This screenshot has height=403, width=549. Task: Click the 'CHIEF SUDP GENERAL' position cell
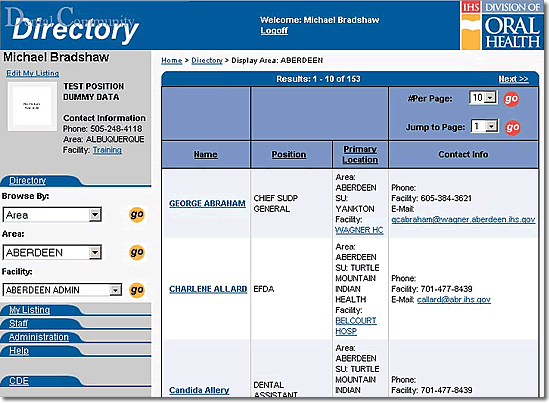tap(276, 203)
